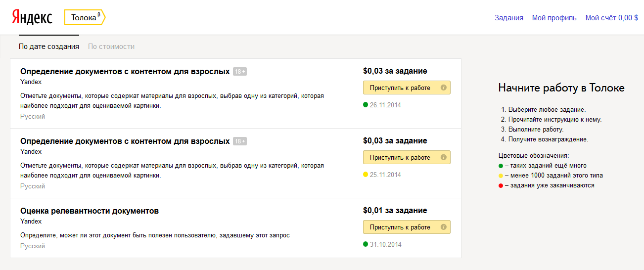
Task: Show info for the 25.11.2014 task
Action: [444, 157]
